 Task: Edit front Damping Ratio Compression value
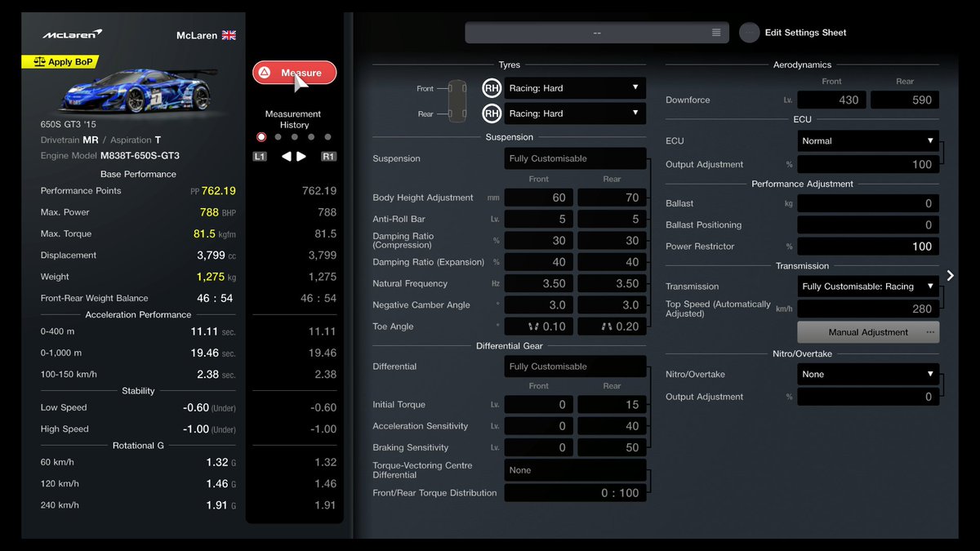tap(538, 241)
